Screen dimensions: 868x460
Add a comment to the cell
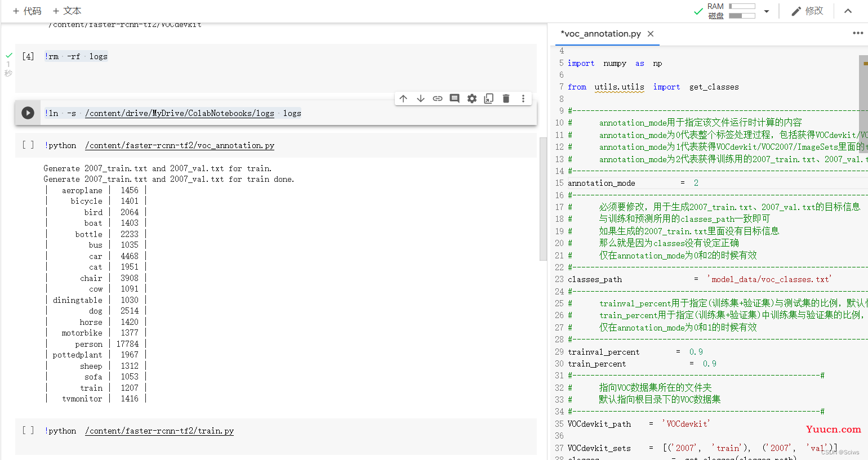[x=455, y=99]
